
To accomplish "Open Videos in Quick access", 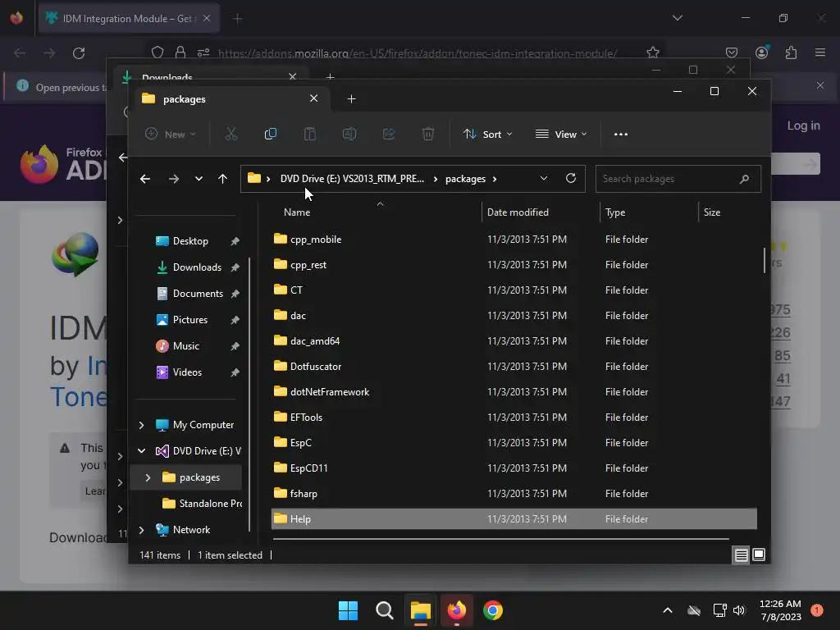I will [x=187, y=372].
